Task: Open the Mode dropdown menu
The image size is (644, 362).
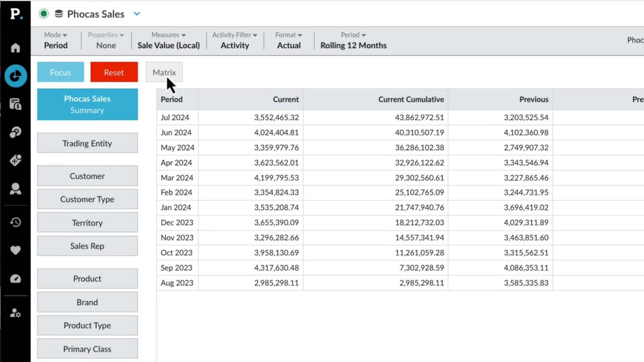Action: click(x=56, y=40)
